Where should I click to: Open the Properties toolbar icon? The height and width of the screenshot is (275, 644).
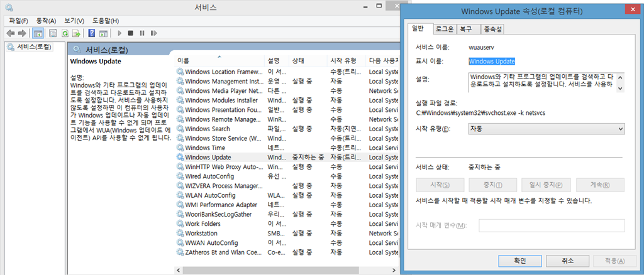point(53,33)
